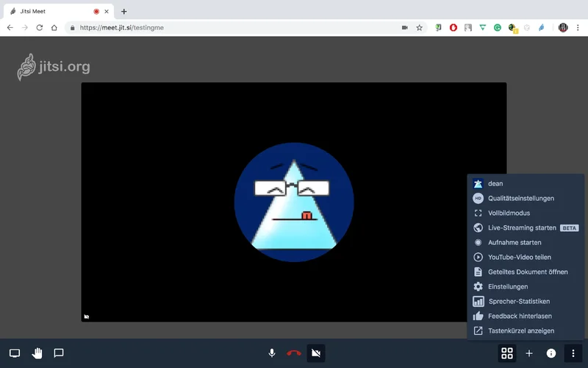588x368 pixels.
Task: Open Einstellungen with the gear icon
Action: tap(526, 286)
